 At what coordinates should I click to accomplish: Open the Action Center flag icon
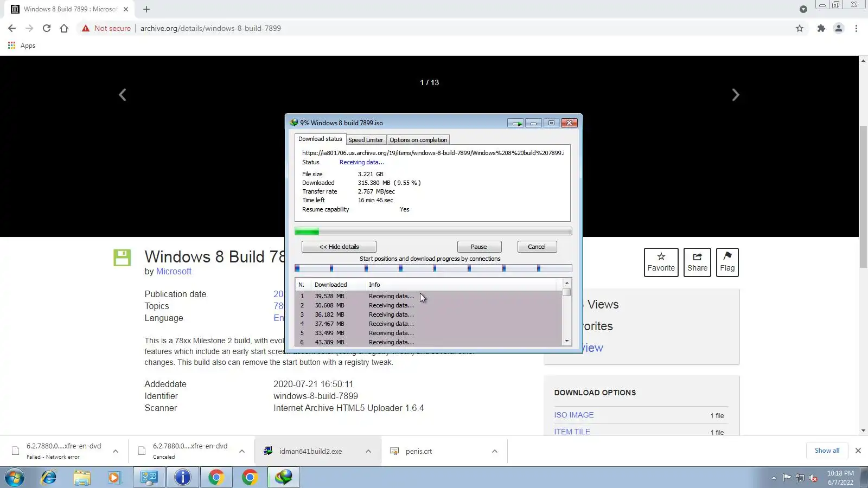pos(787,478)
